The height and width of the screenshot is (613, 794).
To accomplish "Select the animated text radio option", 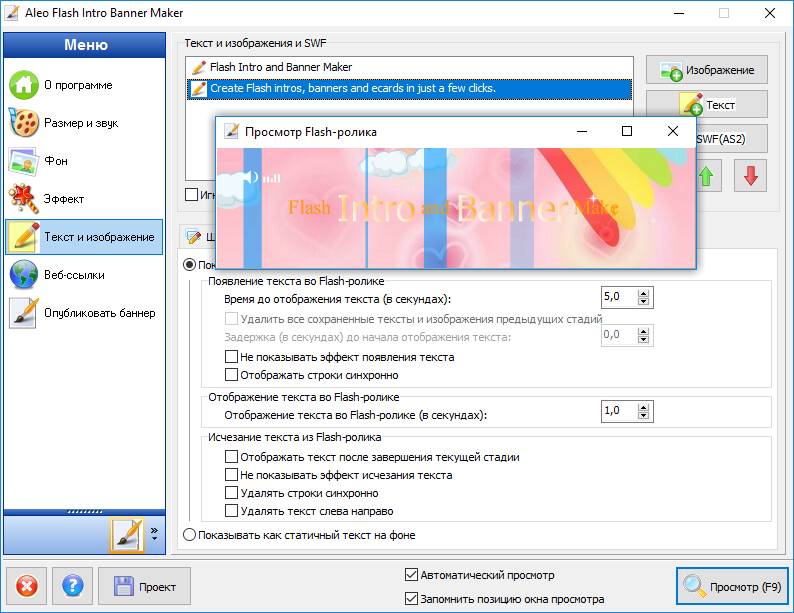I will click(189, 264).
